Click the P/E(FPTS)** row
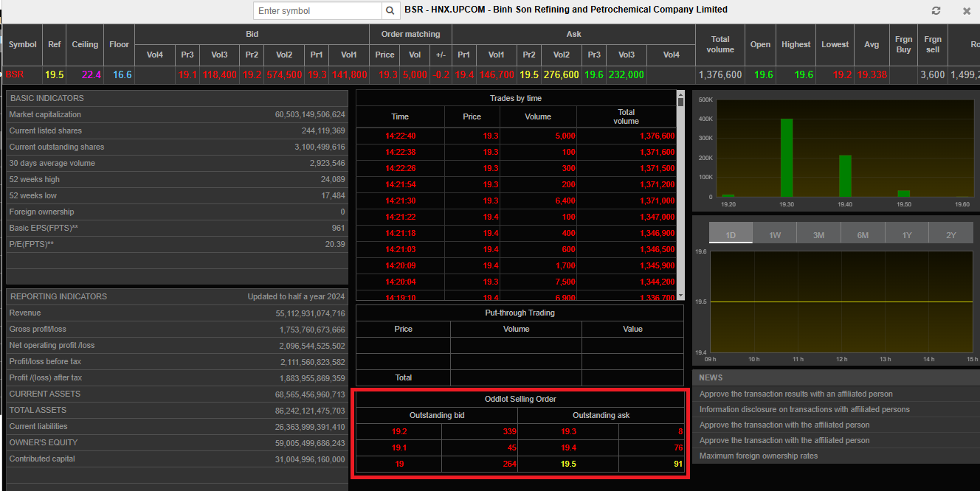980x491 pixels. [x=177, y=244]
